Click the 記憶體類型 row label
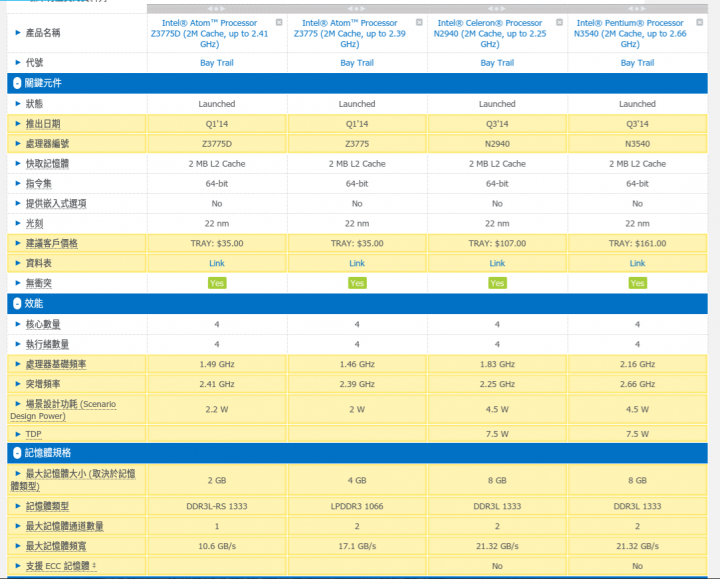 (x=47, y=506)
